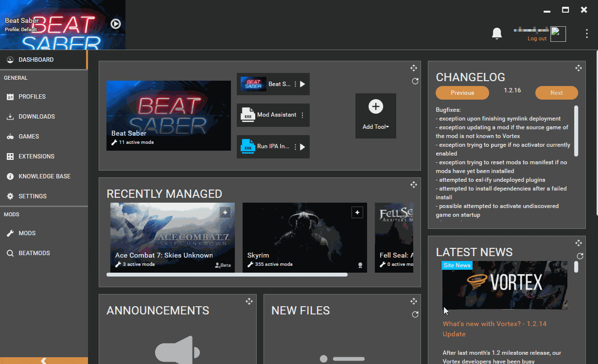
Task: Open the user avatar image
Action: [x=558, y=34]
